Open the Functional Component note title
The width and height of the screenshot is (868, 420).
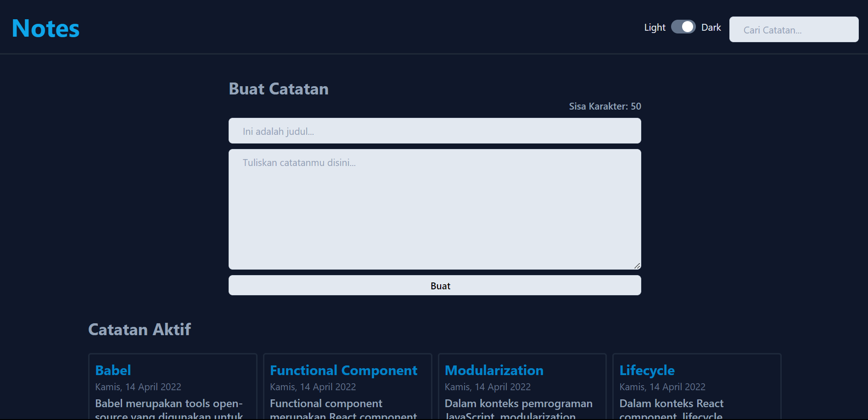coord(343,370)
